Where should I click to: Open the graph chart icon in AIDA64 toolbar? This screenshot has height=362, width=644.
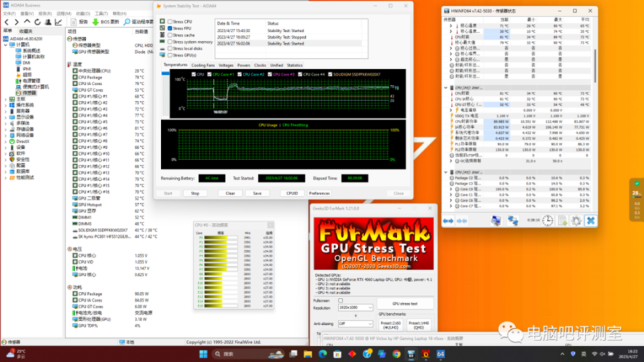point(58,22)
